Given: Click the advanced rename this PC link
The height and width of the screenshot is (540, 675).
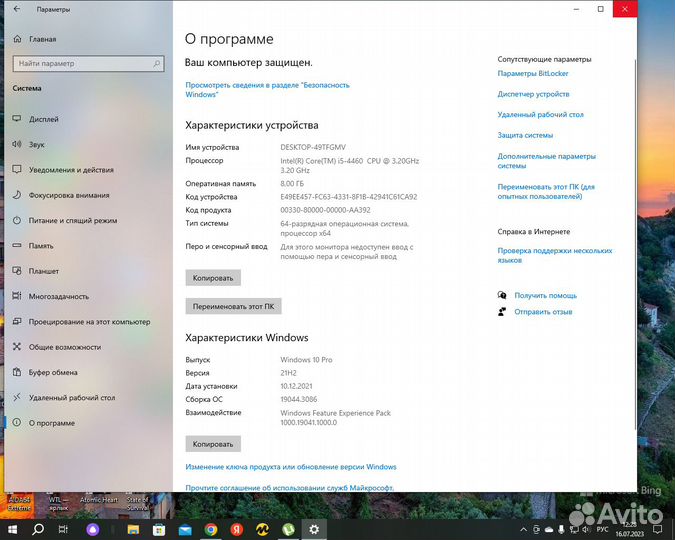Looking at the screenshot, I should (x=546, y=192).
